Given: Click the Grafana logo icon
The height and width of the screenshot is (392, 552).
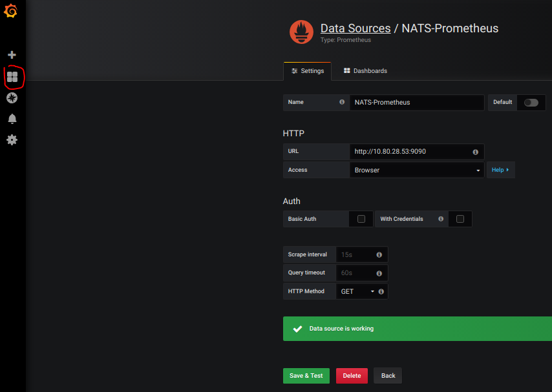Looking at the screenshot, I should (11, 10).
